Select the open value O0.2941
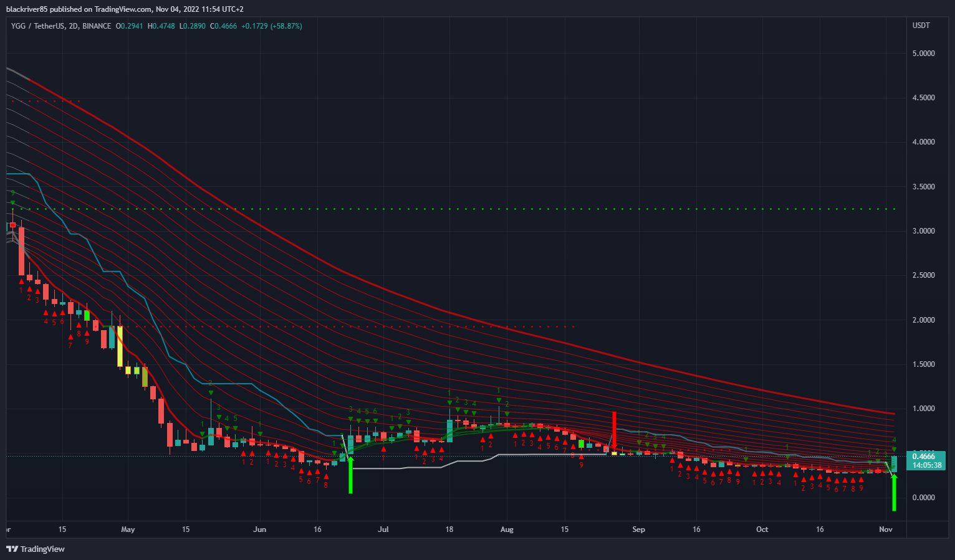Screen dimensions: 955x560 tap(129, 26)
